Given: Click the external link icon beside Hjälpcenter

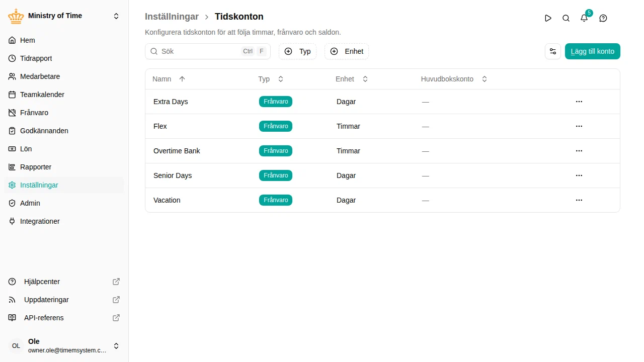Looking at the screenshot, I should point(116,282).
